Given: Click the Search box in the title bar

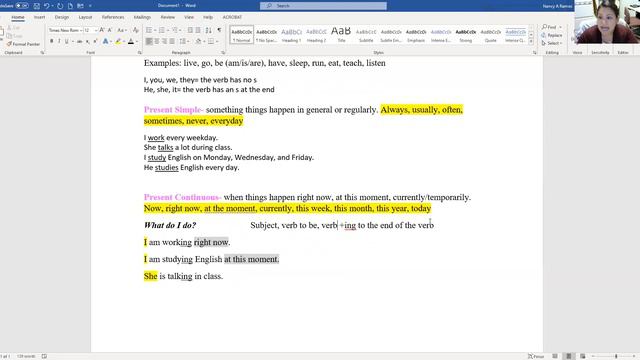Looking at the screenshot, I should click(323, 6).
